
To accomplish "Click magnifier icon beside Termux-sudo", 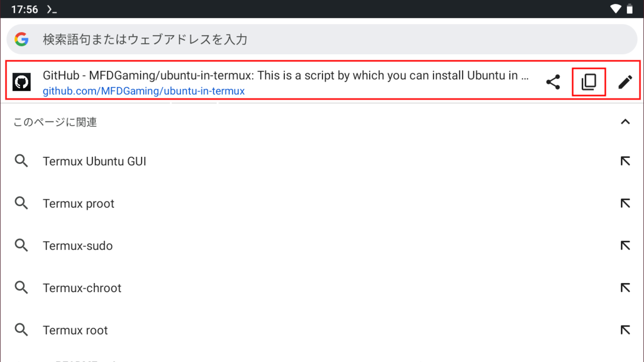I will click(21, 246).
